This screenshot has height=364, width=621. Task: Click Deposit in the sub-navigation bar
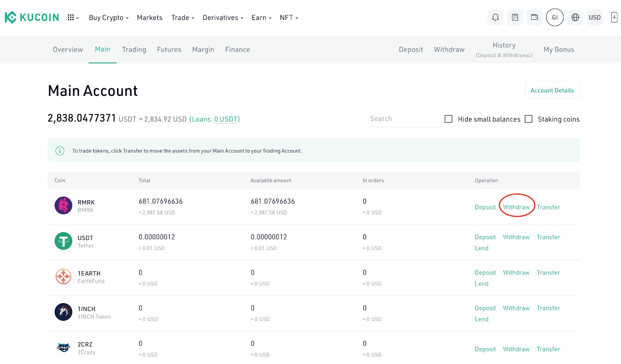[411, 49]
